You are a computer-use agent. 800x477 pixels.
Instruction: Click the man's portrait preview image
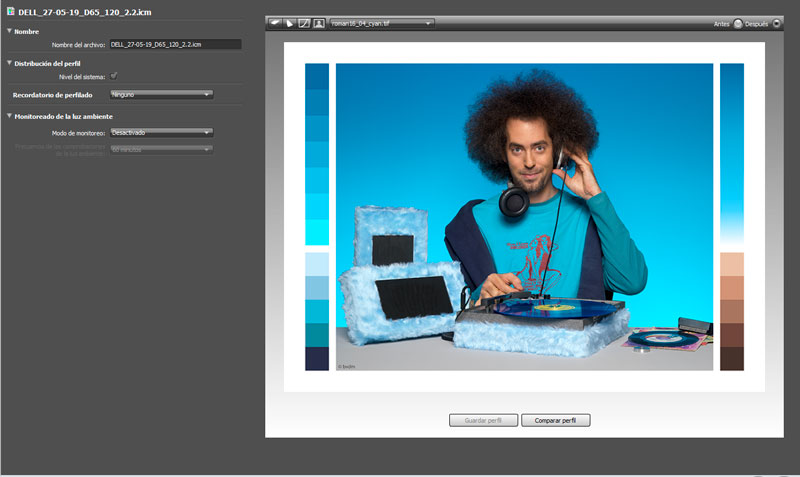click(524, 217)
